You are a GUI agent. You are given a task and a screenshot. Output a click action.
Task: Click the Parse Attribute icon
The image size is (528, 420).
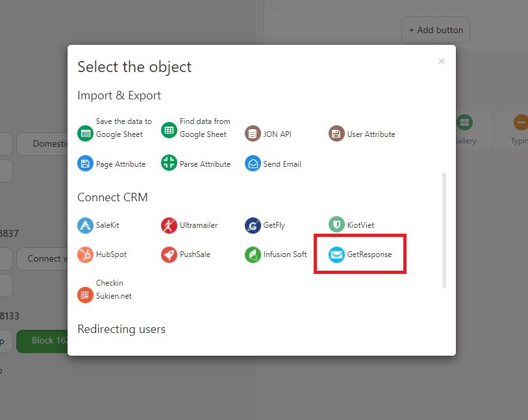pos(169,163)
